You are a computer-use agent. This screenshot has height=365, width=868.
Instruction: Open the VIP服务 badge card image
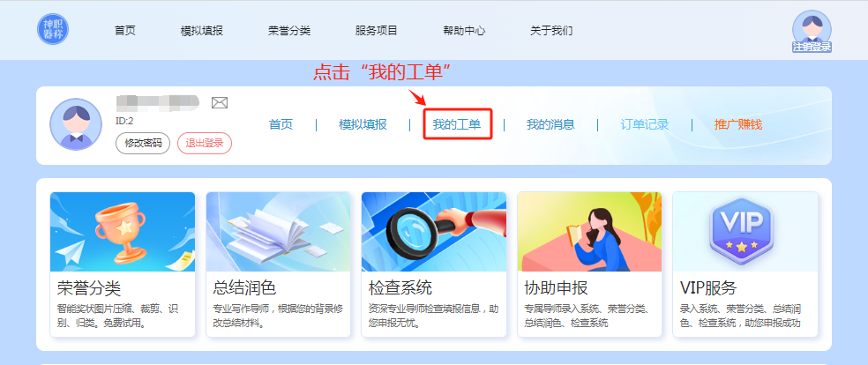[x=745, y=232]
